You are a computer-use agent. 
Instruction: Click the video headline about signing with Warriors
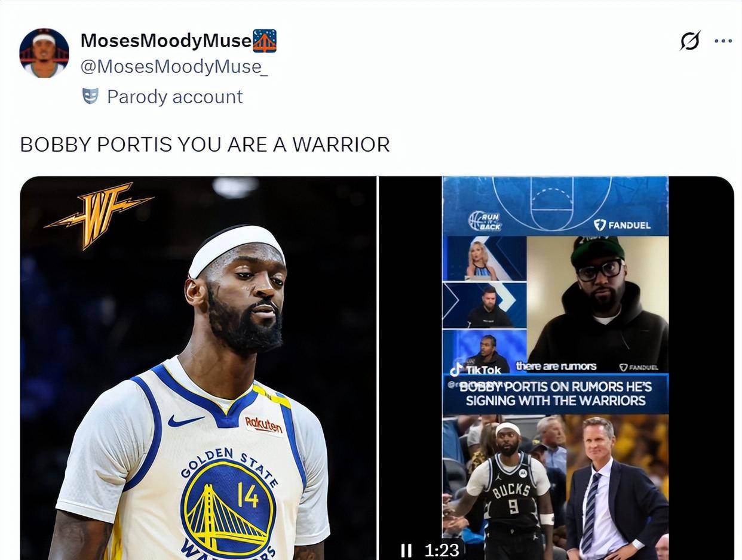[556, 393]
